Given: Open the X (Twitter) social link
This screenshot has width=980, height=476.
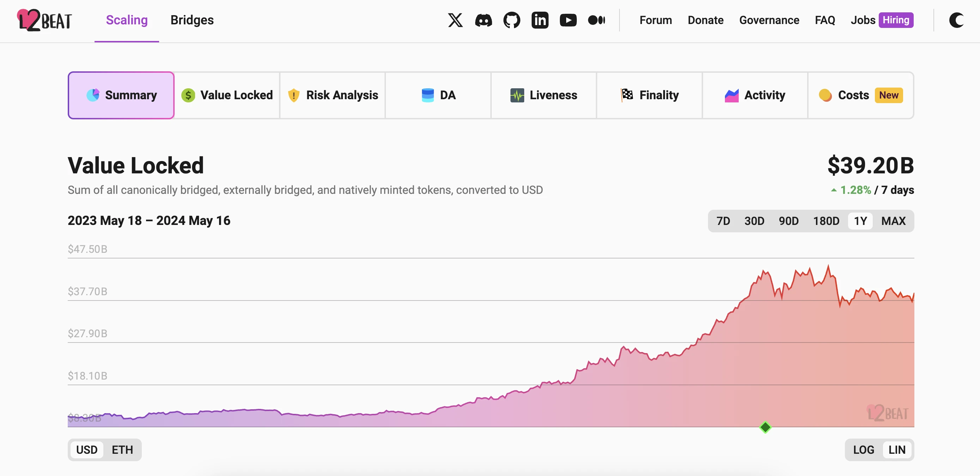Looking at the screenshot, I should pos(455,20).
